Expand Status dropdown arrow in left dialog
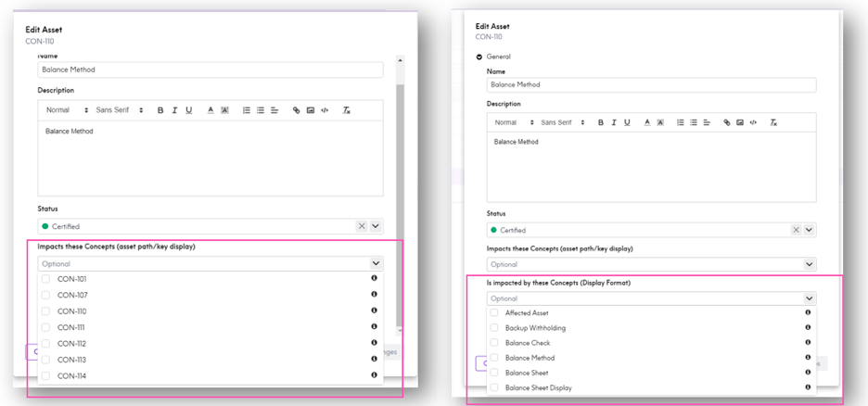 pyautogui.click(x=376, y=226)
